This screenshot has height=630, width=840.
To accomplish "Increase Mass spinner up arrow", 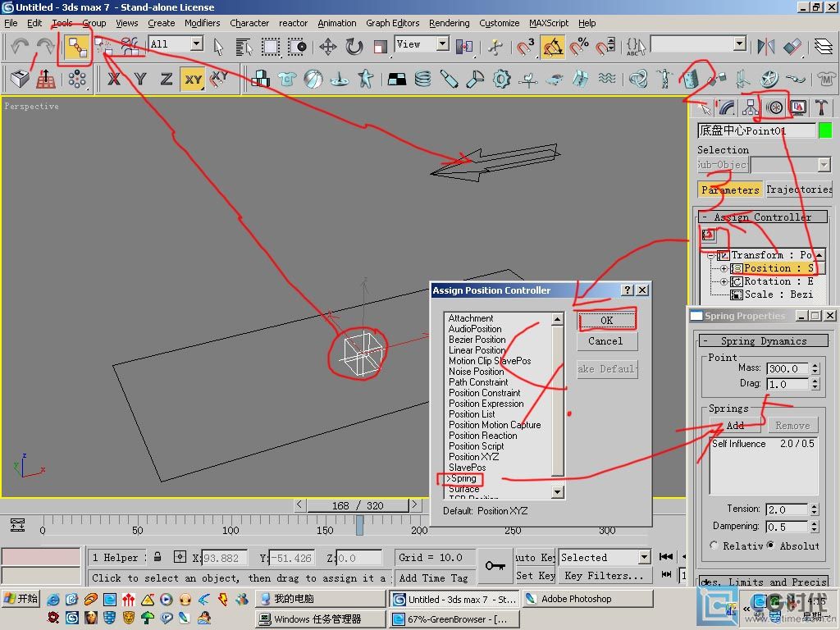I will [815, 365].
